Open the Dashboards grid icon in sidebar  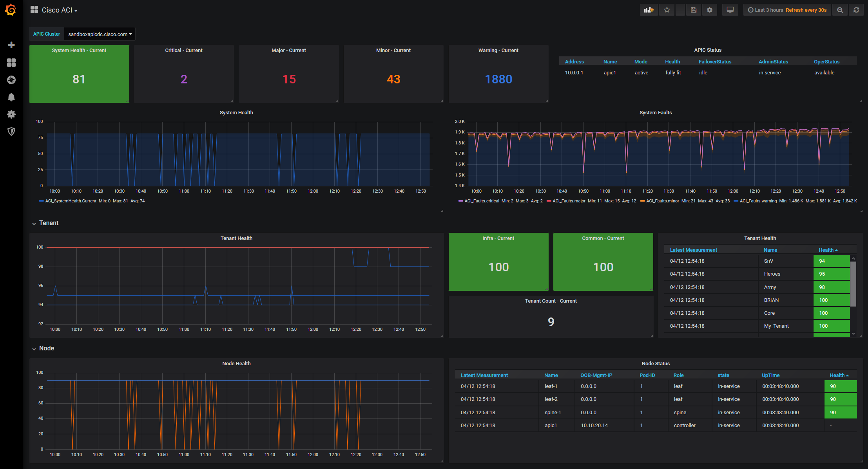11,63
